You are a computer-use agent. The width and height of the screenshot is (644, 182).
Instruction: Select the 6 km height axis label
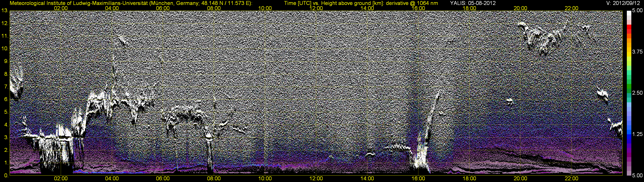(6, 100)
